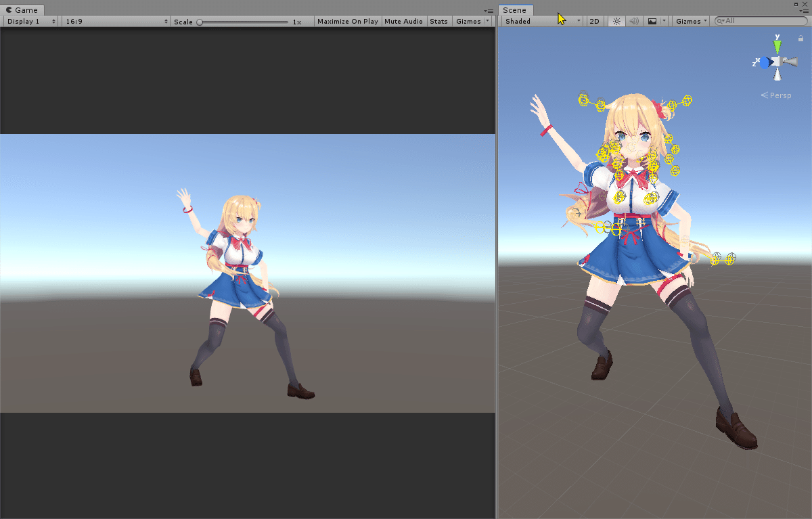812x519 pixels.
Task: Switch to the Scene tab
Action: [x=515, y=9]
